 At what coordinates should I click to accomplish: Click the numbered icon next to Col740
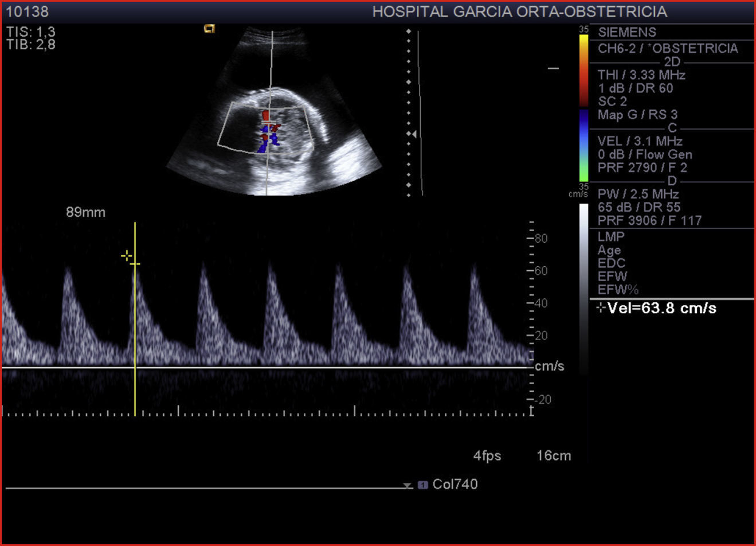point(422,485)
